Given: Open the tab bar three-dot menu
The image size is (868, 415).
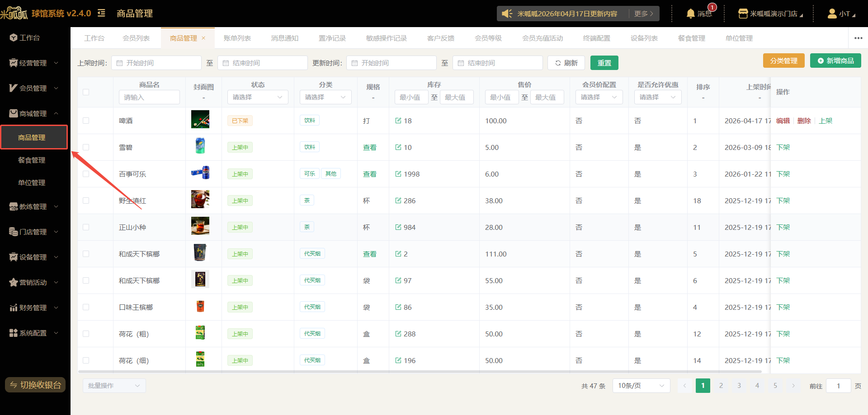Looking at the screenshot, I should (x=858, y=38).
